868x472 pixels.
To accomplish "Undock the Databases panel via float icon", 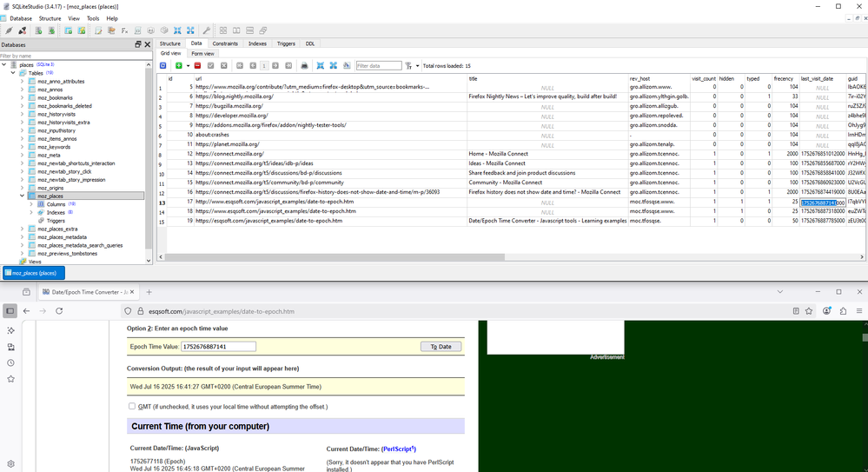I will [138, 44].
